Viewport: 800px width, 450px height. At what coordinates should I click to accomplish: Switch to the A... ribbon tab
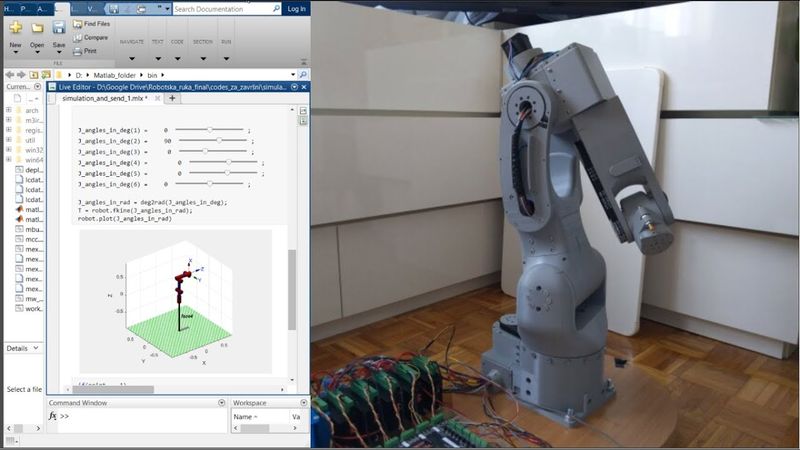[x=43, y=9]
